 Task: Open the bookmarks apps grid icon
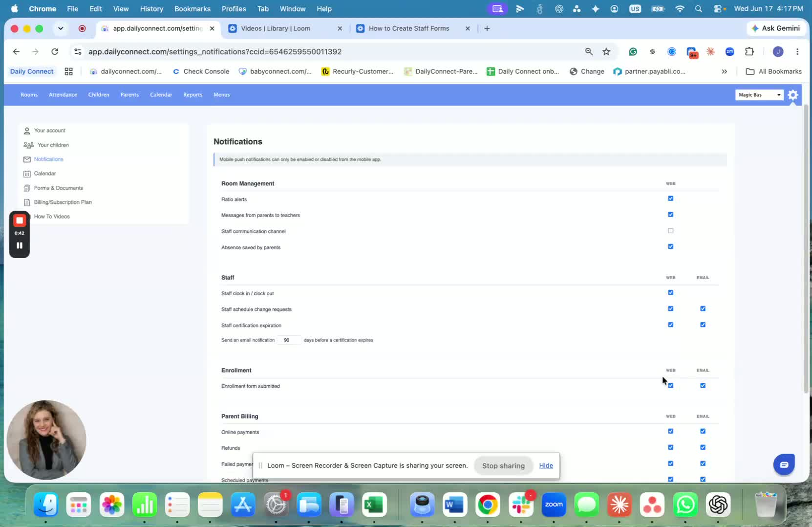click(x=69, y=71)
